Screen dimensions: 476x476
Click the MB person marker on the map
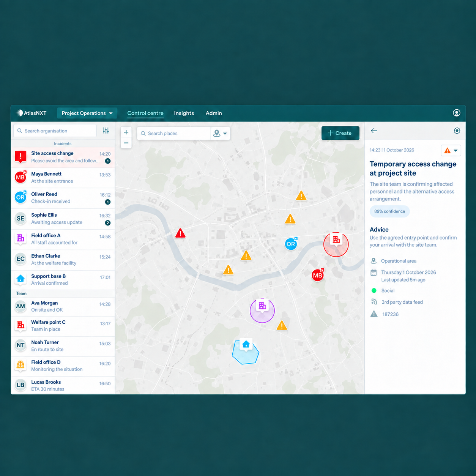(x=318, y=275)
